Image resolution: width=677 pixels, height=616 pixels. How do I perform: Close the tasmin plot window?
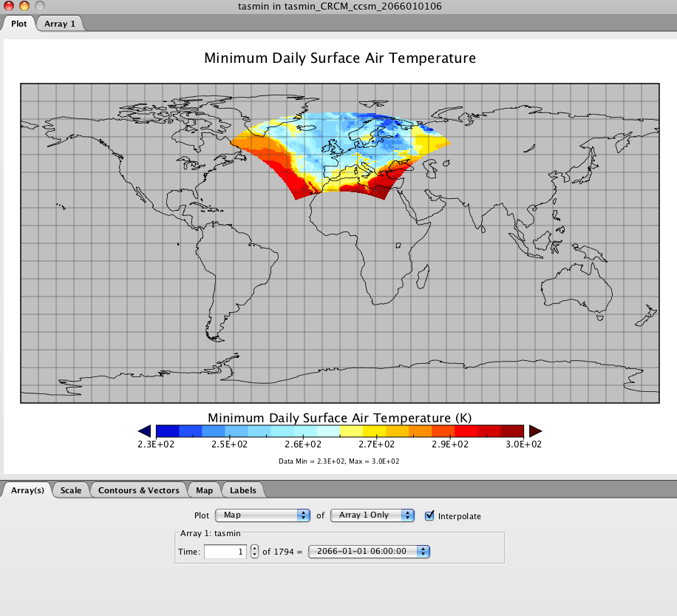[x=9, y=6]
